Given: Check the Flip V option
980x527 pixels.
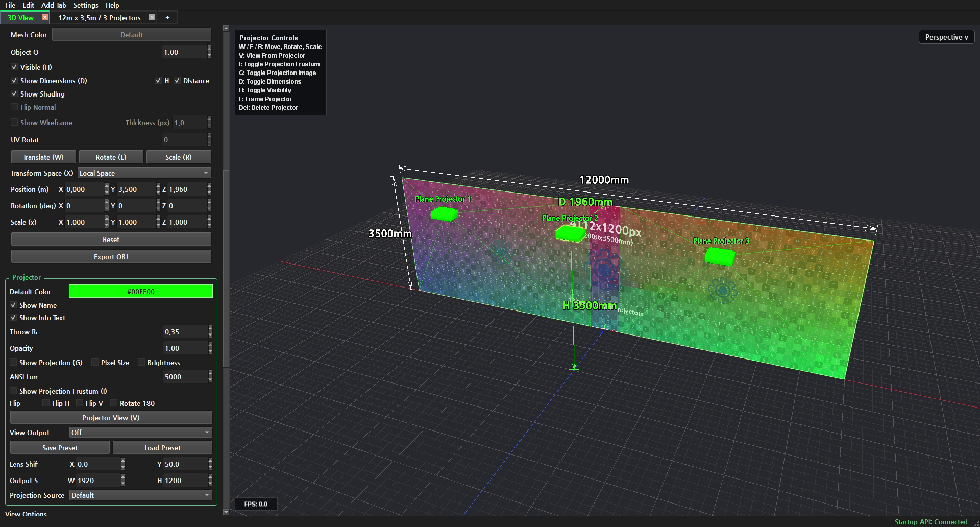Looking at the screenshot, I should [x=80, y=403].
